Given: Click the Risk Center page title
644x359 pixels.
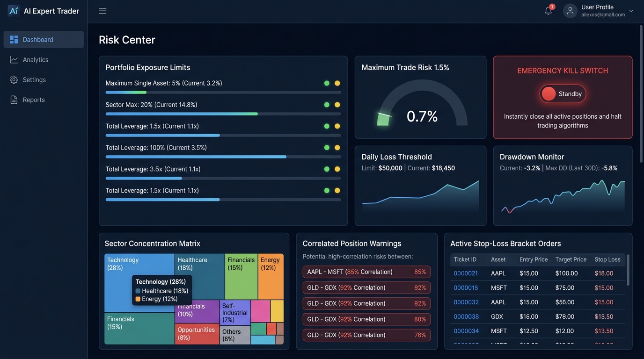Looking at the screenshot, I should [127, 40].
